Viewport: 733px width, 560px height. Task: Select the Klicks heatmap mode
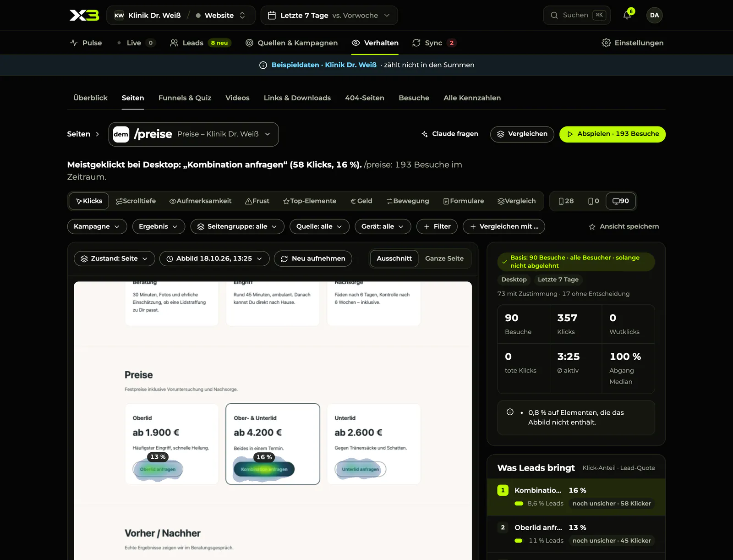89,201
